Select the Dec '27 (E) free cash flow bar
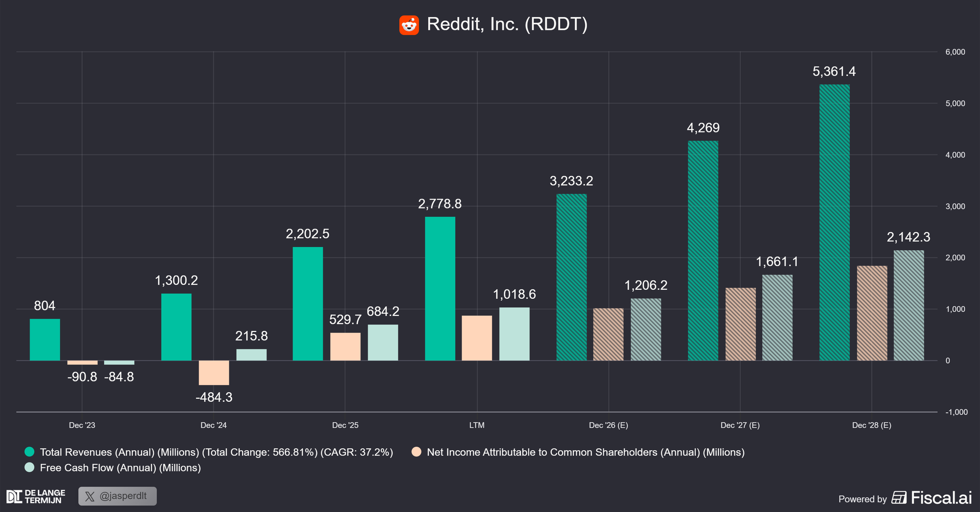The image size is (980, 512). click(777, 318)
